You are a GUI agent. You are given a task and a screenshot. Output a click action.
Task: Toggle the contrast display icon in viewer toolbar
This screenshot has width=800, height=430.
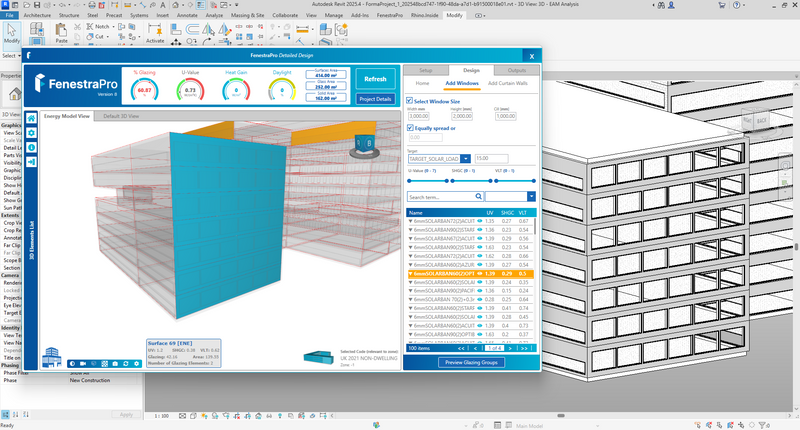pyautogui.click(x=72, y=364)
